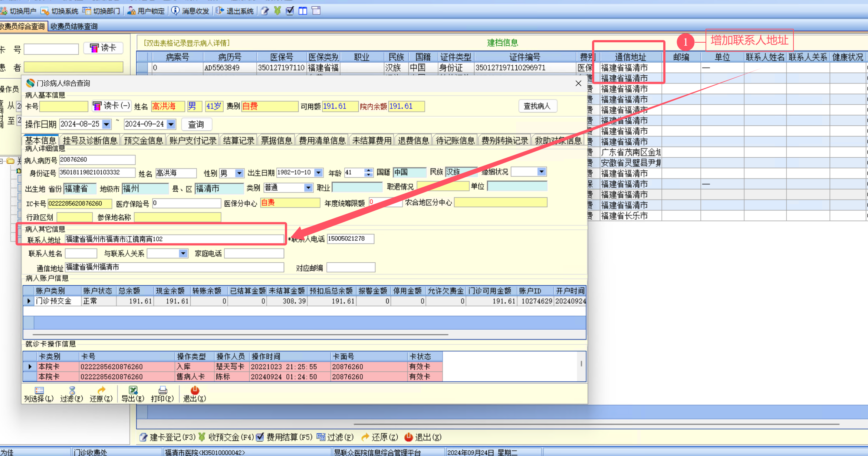The width and height of the screenshot is (868, 456).
Task: Open the 收费员结账查询 tab
Action: tap(74, 26)
